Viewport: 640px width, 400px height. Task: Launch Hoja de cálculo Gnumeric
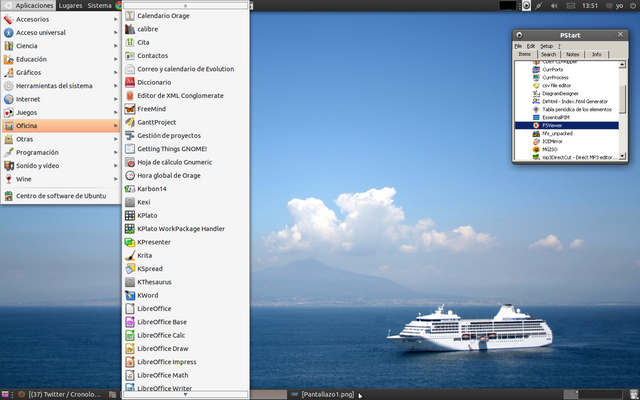(x=174, y=161)
